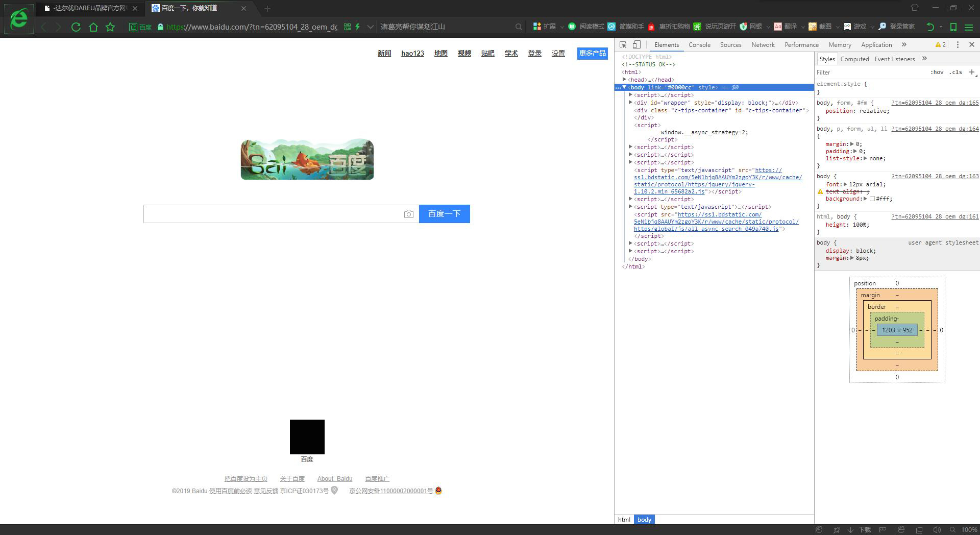Expand the div#wrapper node
Viewport: 980px width, 535px height.
tap(630, 103)
